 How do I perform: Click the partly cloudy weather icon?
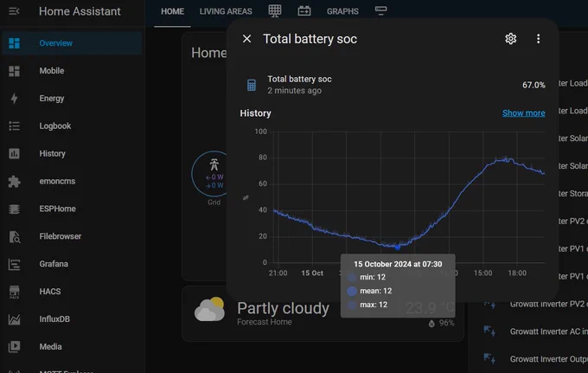pos(209,310)
